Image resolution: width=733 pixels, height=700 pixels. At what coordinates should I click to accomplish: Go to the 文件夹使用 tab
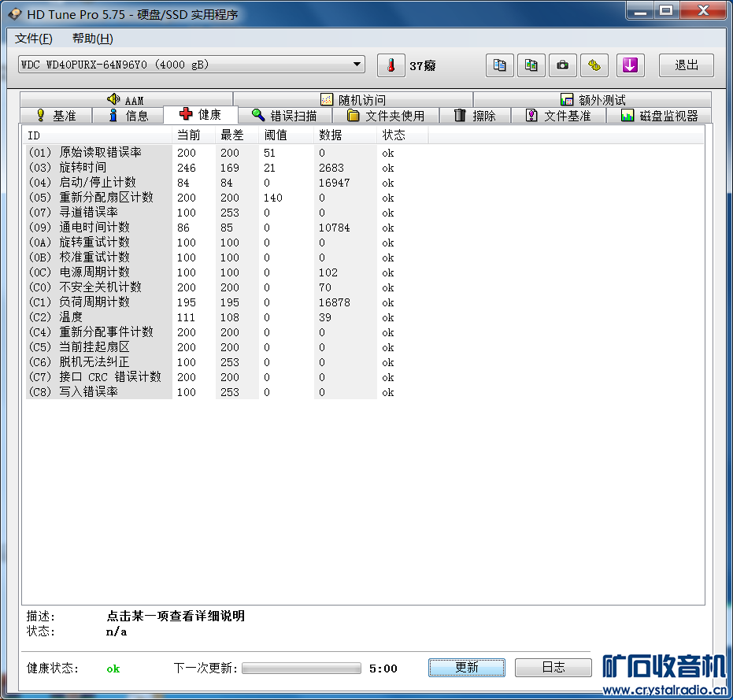point(386,116)
